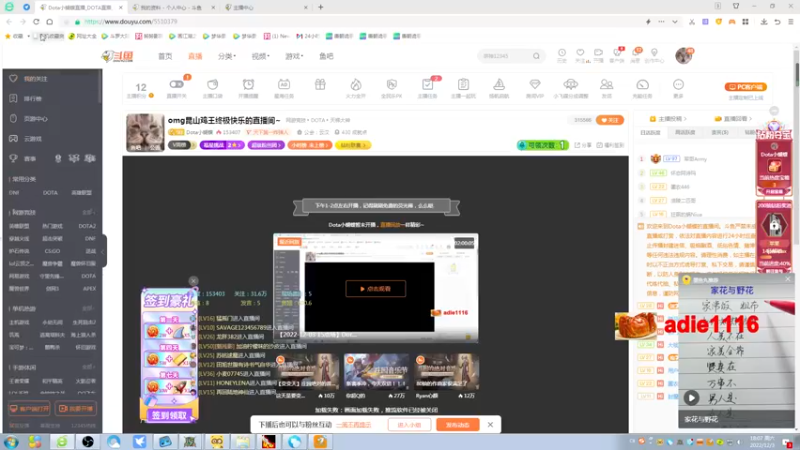Click the orange 关注 follow button

point(610,120)
